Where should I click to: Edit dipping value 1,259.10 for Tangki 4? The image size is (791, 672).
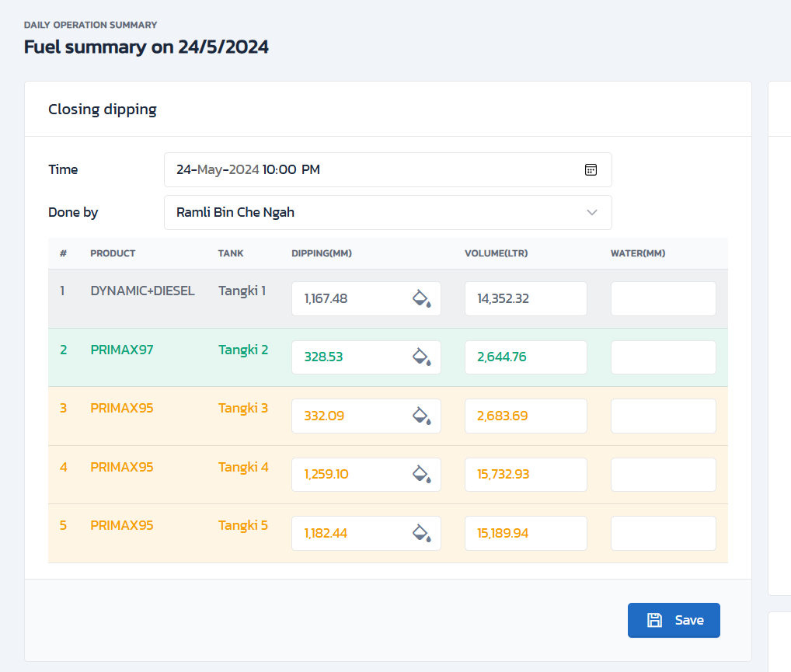tap(348, 475)
